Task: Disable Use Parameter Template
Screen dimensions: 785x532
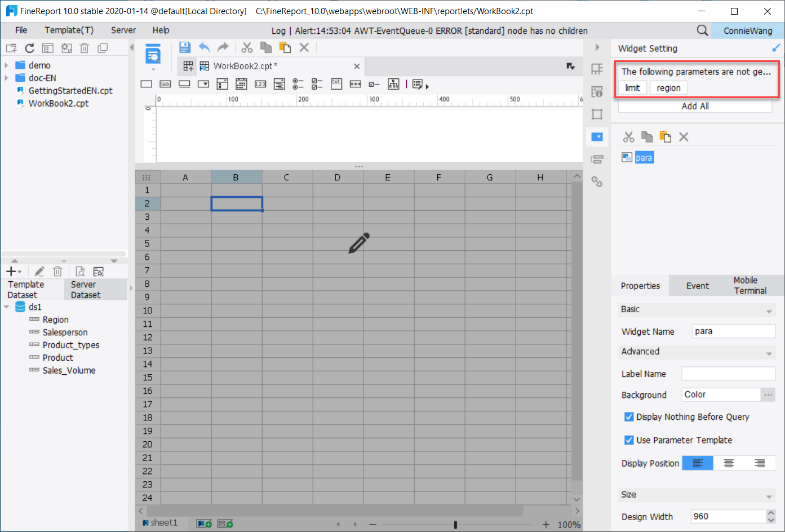Action: 629,440
